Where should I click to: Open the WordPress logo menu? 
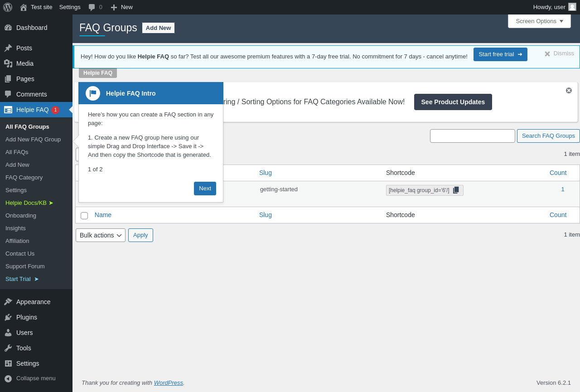click(8, 7)
